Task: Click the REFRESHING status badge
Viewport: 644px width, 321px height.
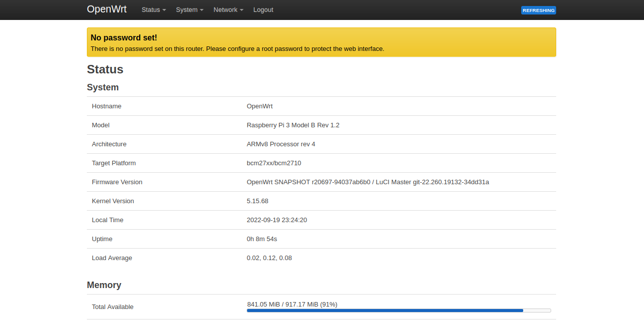Action: [x=539, y=10]
